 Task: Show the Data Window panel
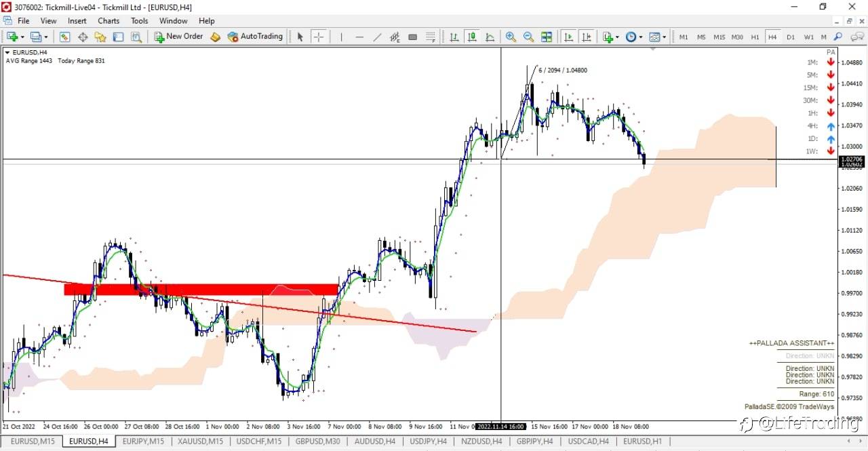83,37
